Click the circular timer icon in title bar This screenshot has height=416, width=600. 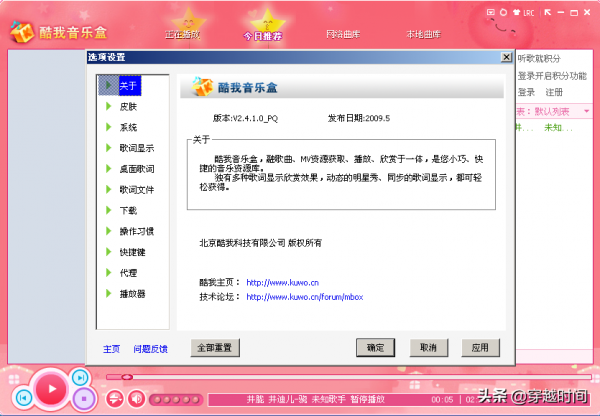coord(504,12)
